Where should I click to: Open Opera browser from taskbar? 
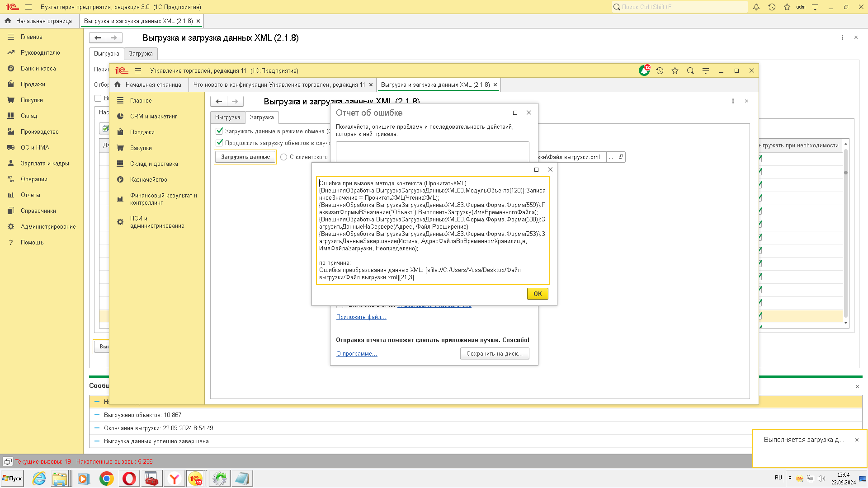(x=129, y=479)
